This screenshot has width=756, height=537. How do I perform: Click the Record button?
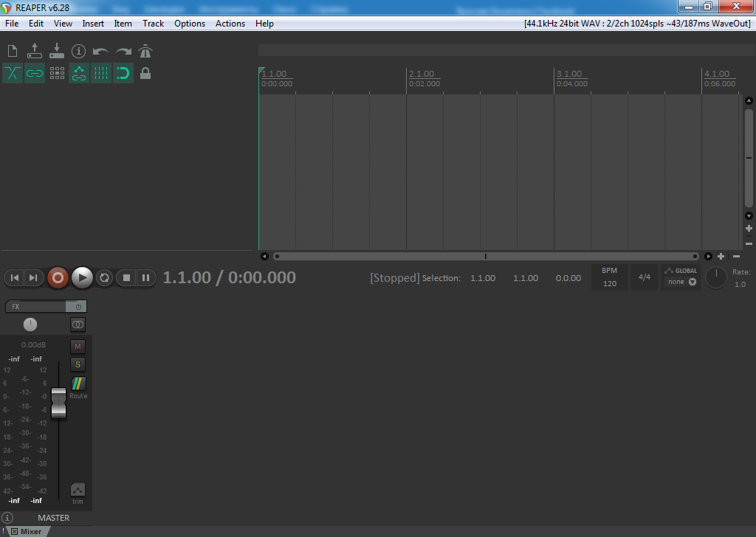click(x=58, y=277)
